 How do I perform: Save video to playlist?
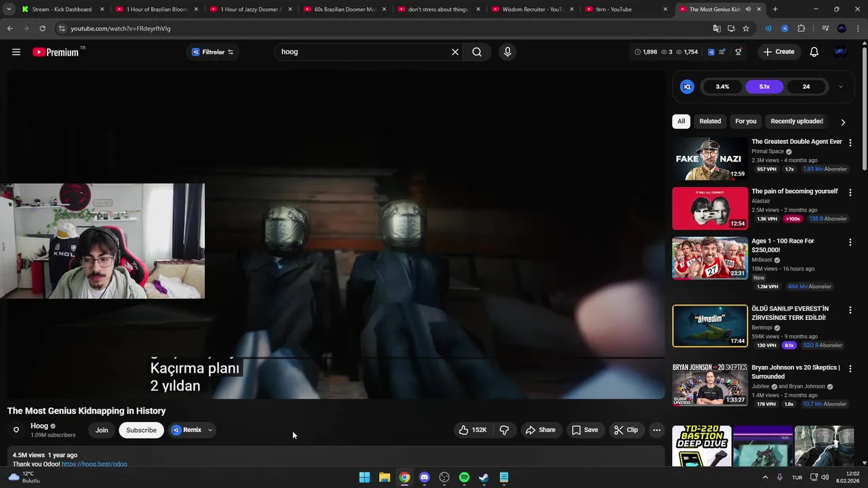click(585, 430)
